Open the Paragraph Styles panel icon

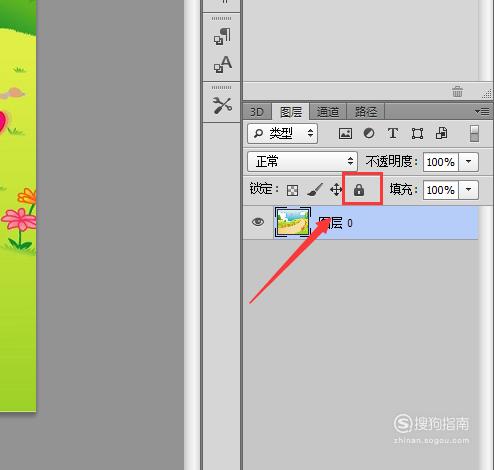222,36
